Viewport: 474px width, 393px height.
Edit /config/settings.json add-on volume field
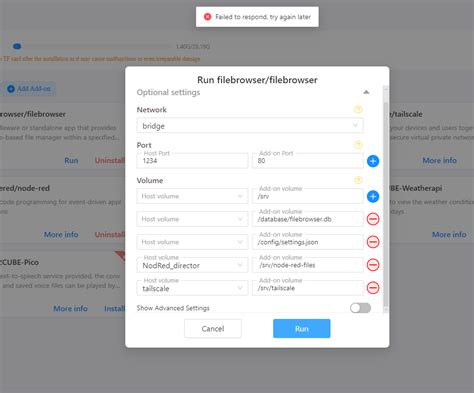pos(308,242)
